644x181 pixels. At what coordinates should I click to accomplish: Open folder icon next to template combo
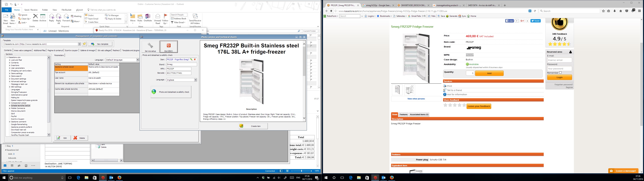click(85, 44)
